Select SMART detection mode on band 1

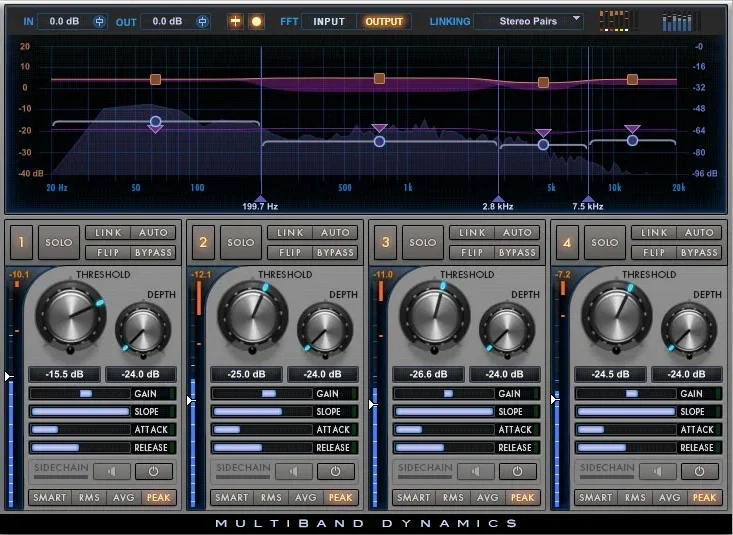(x=50, y=498)
